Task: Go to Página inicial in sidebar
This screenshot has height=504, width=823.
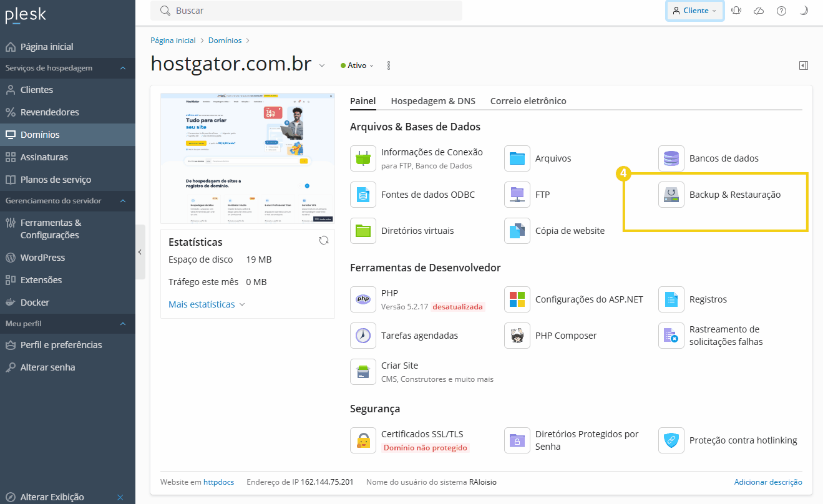Action: (x=67, y=47)
